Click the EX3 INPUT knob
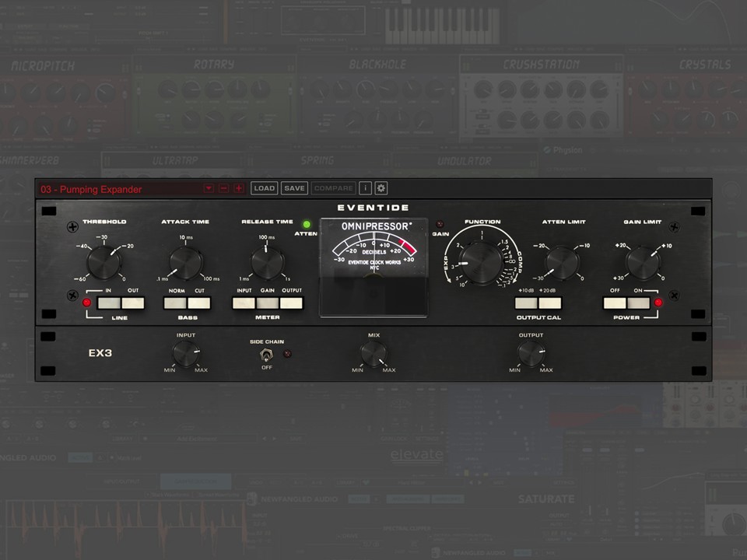Screen dimensions: 747x560 pos(186,353)
